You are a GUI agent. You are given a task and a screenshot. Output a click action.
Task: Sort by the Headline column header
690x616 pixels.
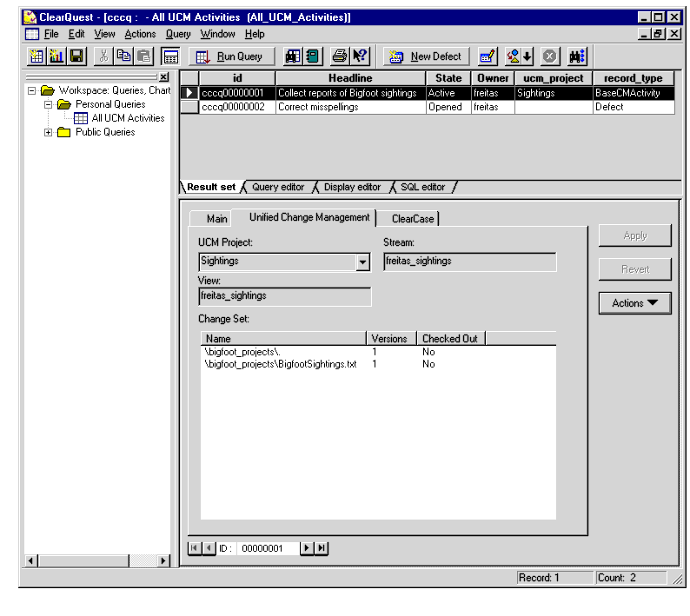point(350,78)
